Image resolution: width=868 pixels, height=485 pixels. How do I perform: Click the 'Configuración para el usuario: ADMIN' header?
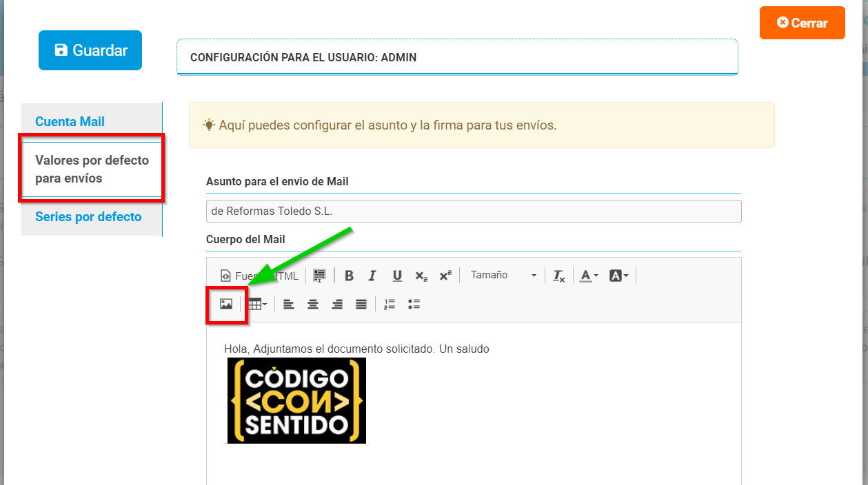point(303,57)
